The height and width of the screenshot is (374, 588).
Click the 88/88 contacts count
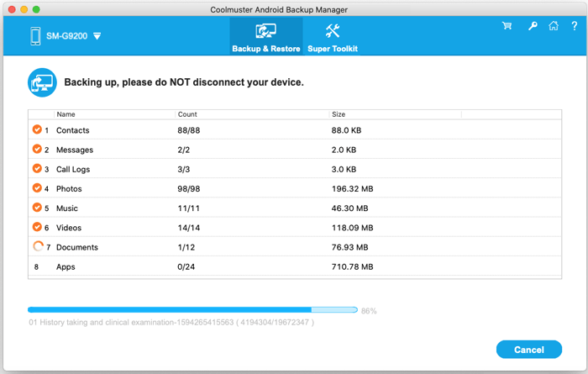click(x=189, y=130)
